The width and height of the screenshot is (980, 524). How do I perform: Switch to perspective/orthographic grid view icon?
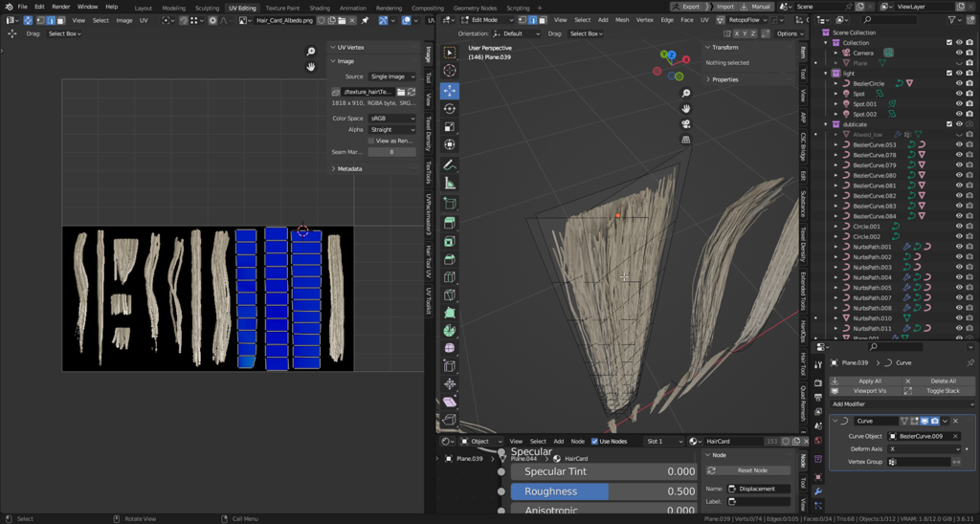click(x=686, y=140)
